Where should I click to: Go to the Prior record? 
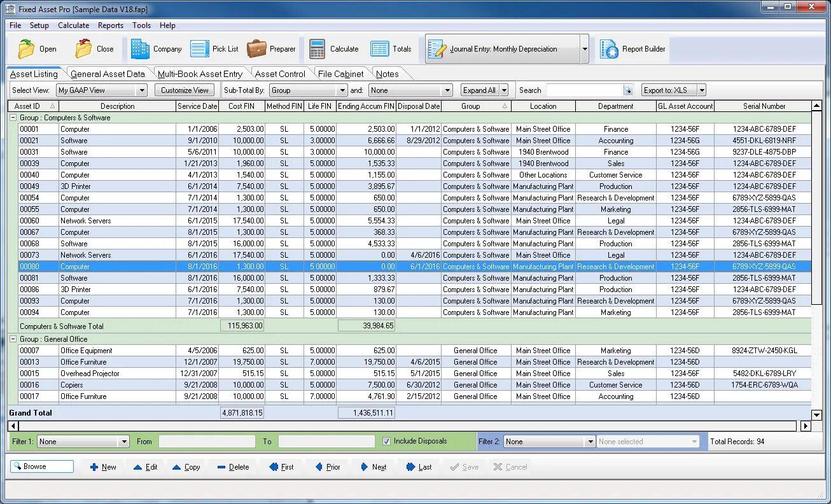tap(328, 467)
